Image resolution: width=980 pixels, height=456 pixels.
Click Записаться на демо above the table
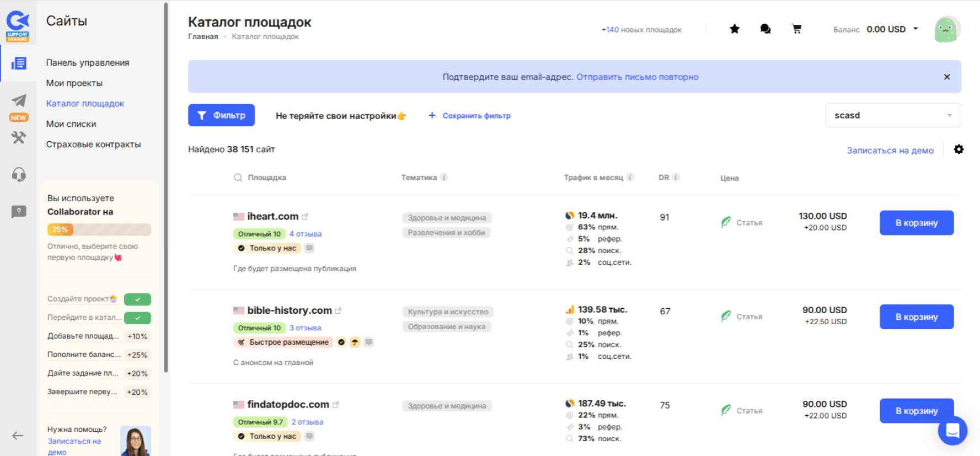890,151
